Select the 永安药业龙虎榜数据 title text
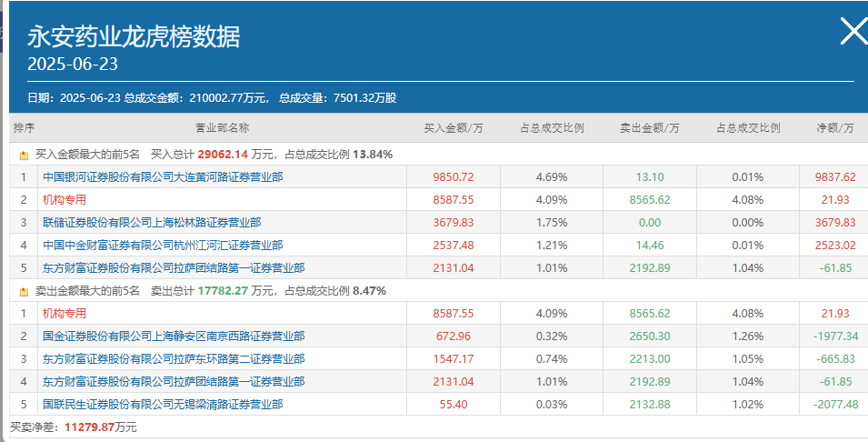The image size is (868, 442). [x=134, y=37]
